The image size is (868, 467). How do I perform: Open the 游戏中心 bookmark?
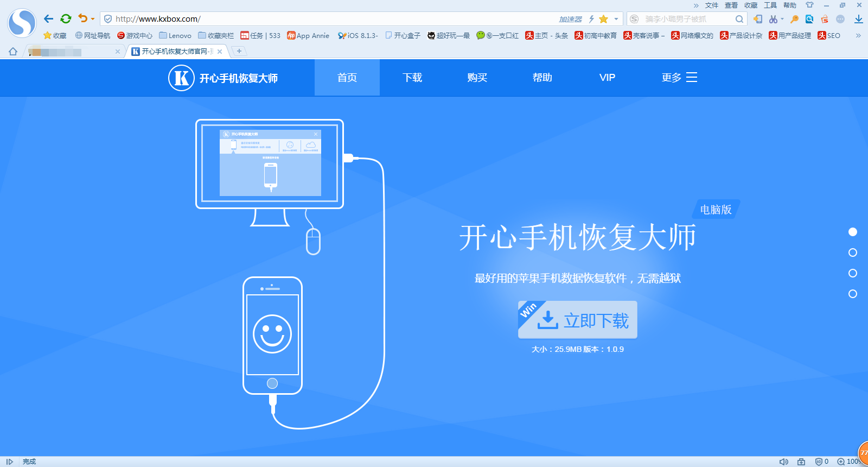[x=135, y=35]
